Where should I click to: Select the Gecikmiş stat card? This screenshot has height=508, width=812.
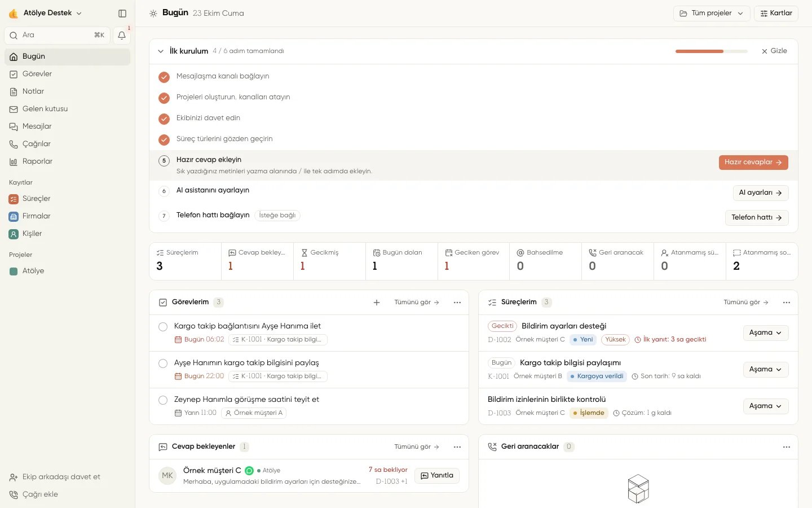pos(329,261)
